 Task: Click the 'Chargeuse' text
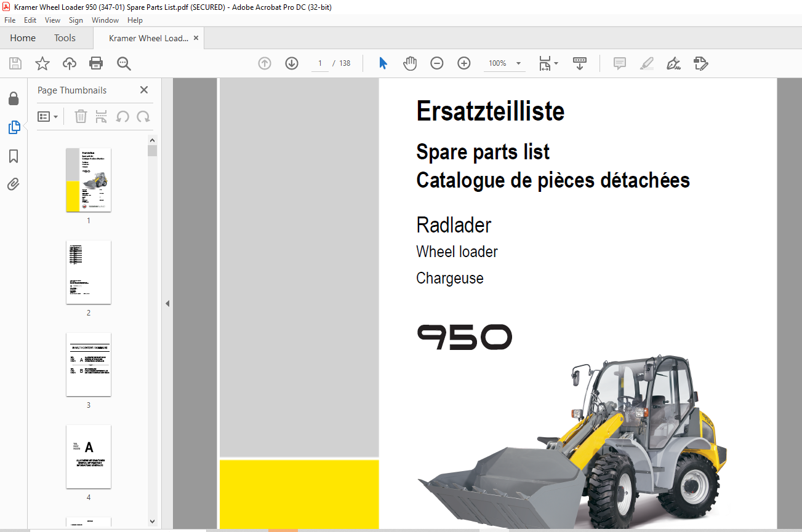(x=450, y=278)
